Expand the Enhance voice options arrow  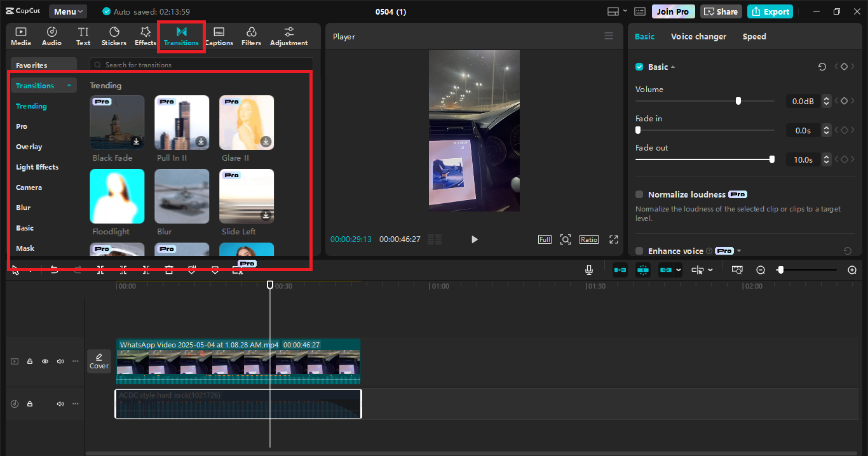[x=739, y=251]
